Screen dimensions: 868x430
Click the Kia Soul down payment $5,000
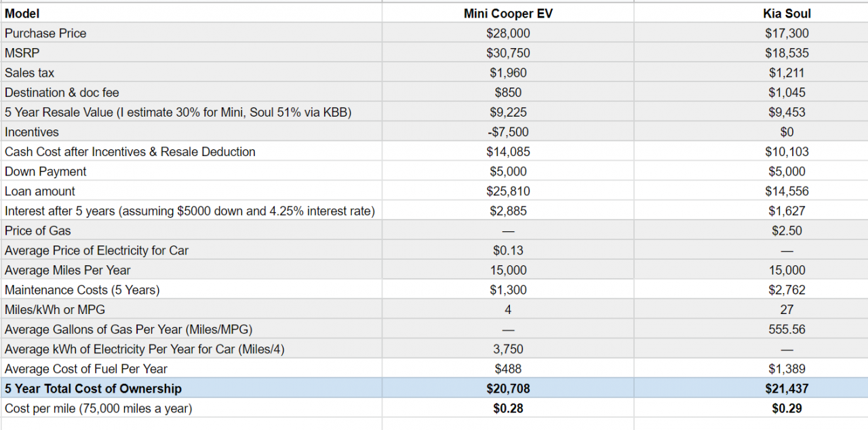coord(787,172)
